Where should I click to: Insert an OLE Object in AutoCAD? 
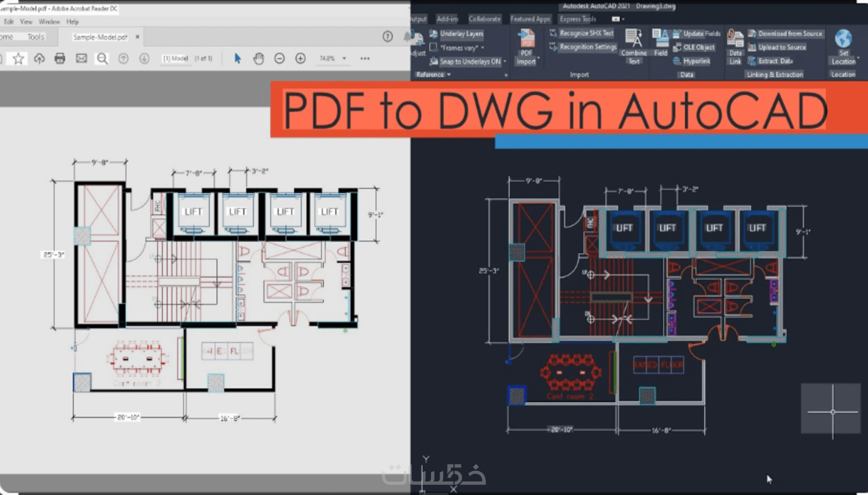point(694,47)
